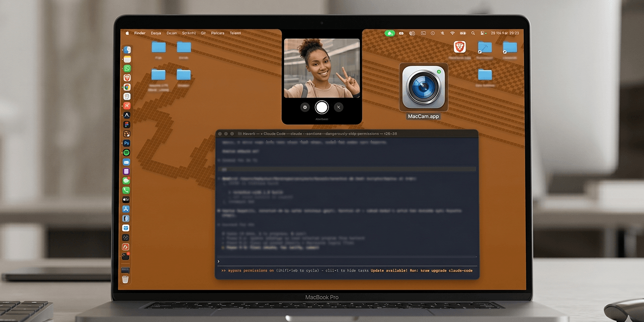Open Spotify from the dock
Image resolution: width=644 pixels, height=322 pixels.
click(127, 152)
